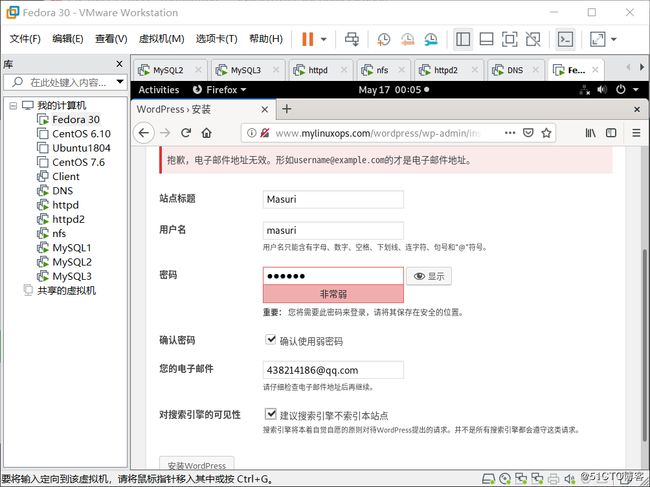Click the revert to snapshot icon
This screenshot has width=650, height=487.
[x=407, y=39]
